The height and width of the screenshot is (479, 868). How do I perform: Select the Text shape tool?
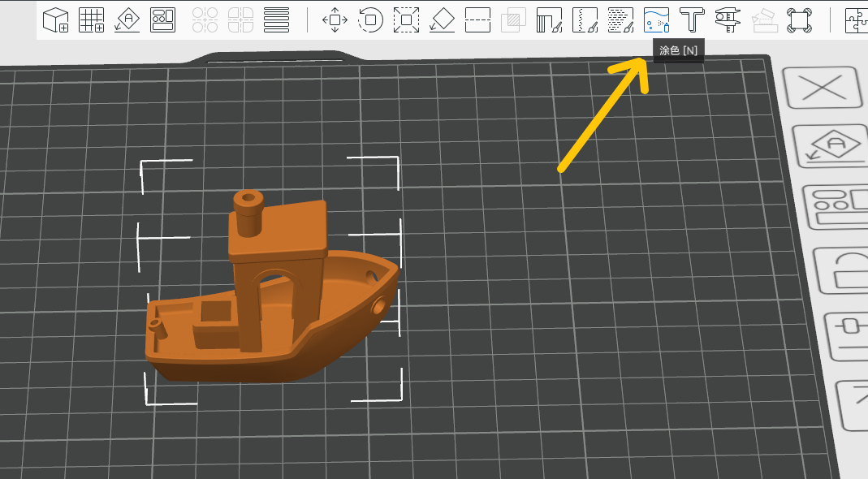pos(692,20)
